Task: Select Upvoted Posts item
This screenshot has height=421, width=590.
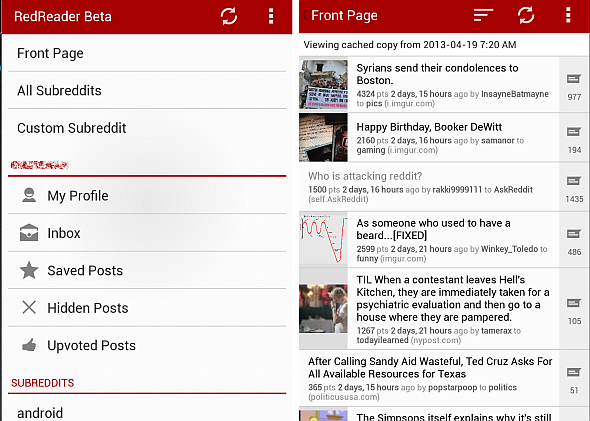Action: pos(147,345)
